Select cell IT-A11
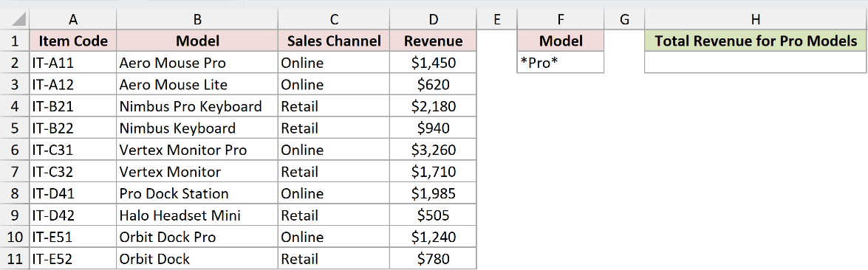The height and width of the screenshot is (270, 868). (72, 63)
